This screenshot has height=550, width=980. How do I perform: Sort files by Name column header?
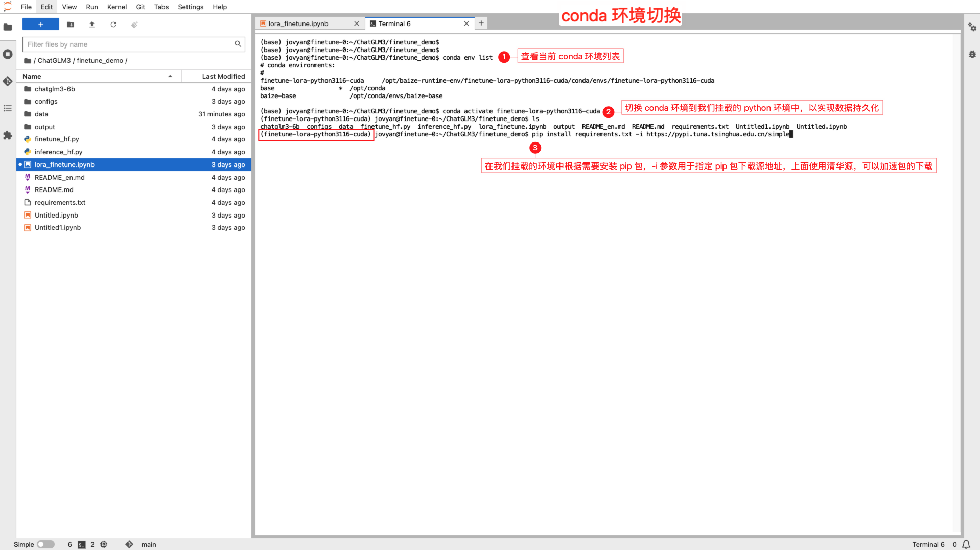tap(32, 76)
